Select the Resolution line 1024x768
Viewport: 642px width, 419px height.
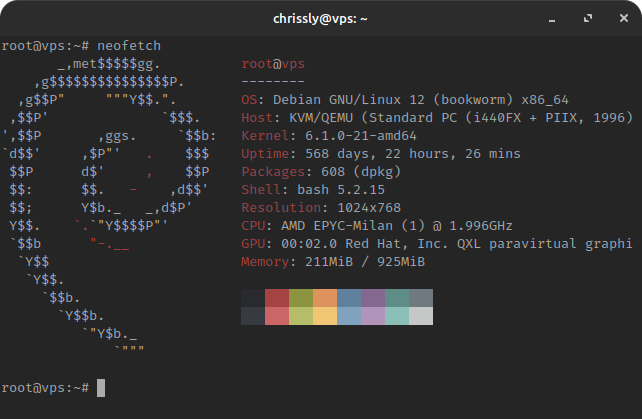click(x=321, y=208)
